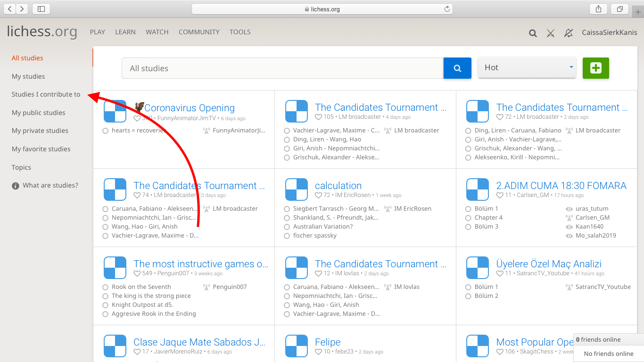The height and width of the screenshot is (362, 644).
Task: Click the eye icon beside Kaan1640
Action: click(569, 227)
